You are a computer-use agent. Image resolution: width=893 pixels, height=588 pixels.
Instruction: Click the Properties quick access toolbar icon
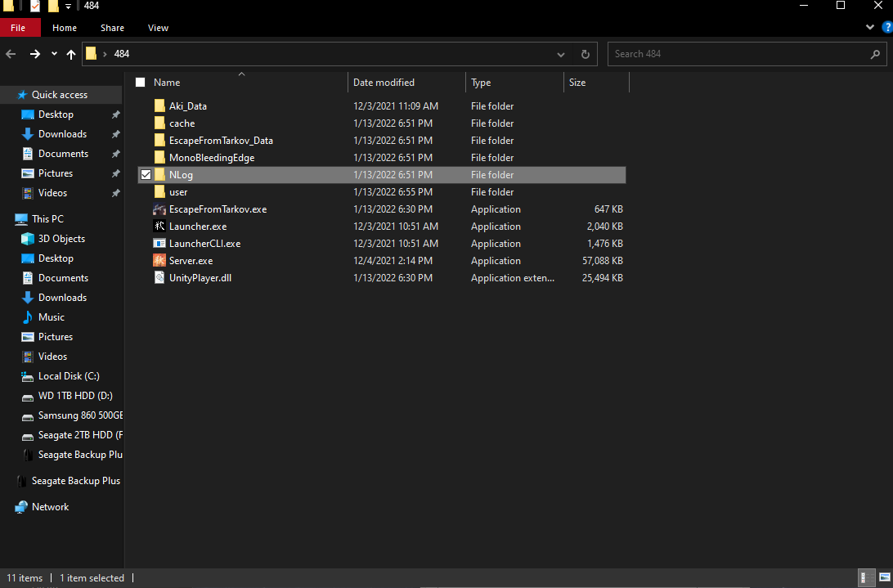click(x=35, y=6)
